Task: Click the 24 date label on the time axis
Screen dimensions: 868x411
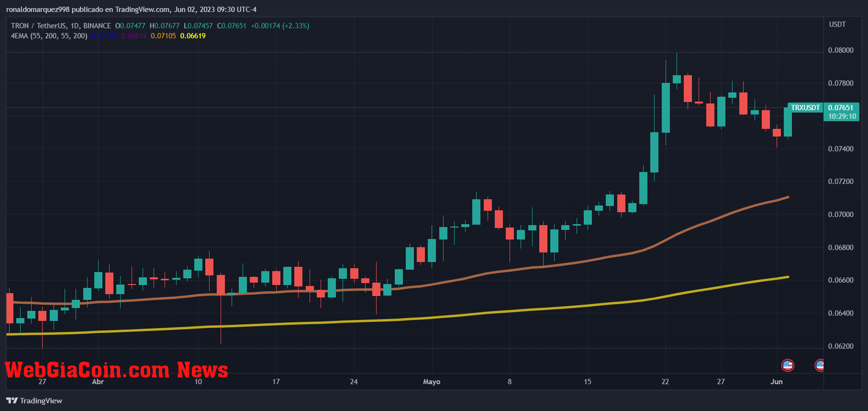Action: click(354, 382)
